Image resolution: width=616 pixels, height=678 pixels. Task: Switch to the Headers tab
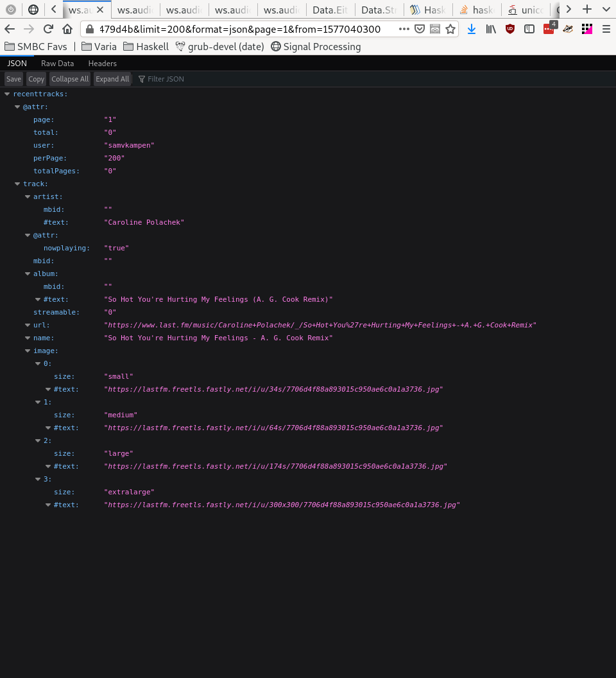103,64
